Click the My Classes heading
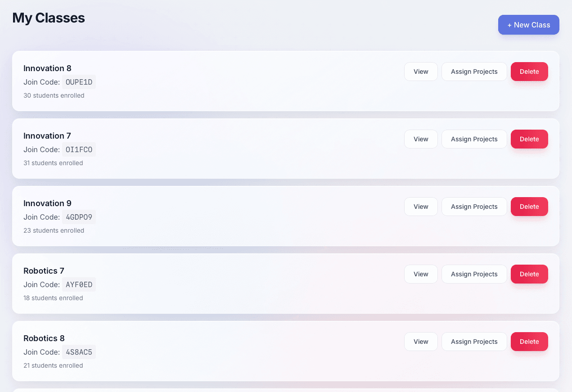 click(x=48, y=18)
